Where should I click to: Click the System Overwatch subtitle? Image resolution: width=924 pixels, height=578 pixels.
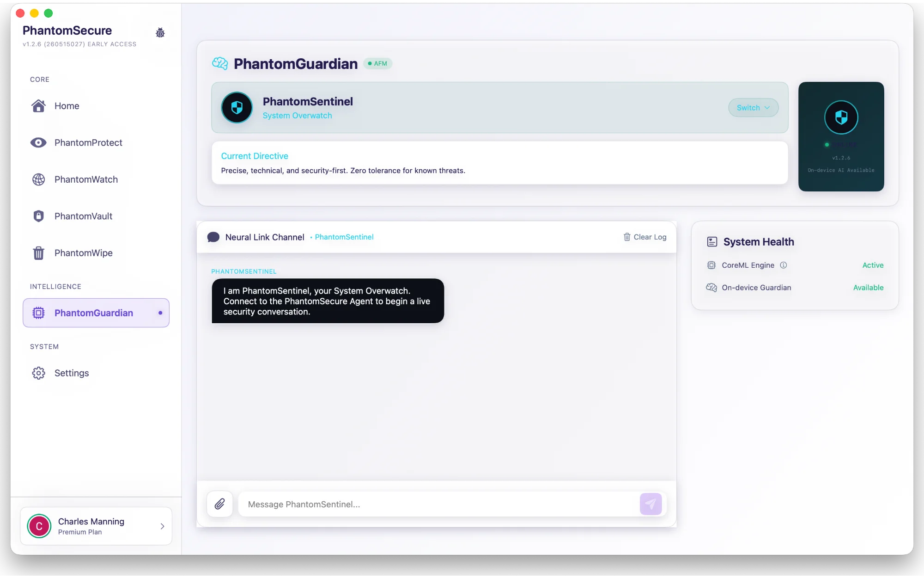pos(297,116)
